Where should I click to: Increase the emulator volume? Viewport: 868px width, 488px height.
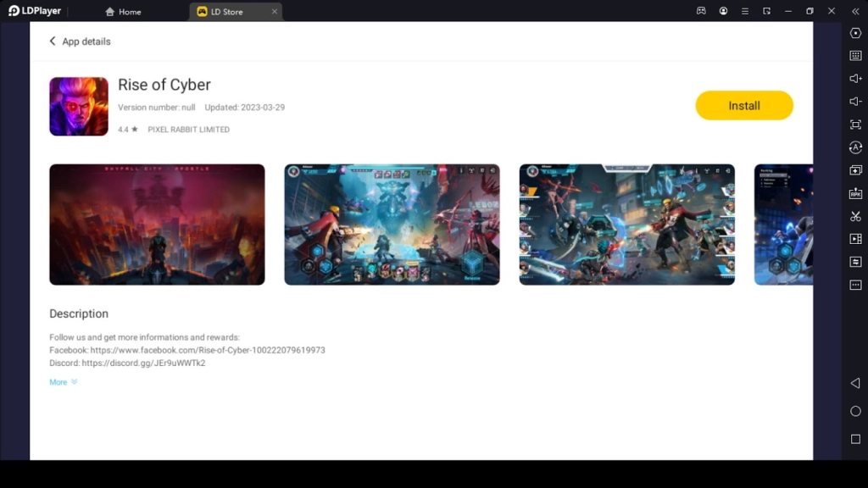tap(856, 79)
